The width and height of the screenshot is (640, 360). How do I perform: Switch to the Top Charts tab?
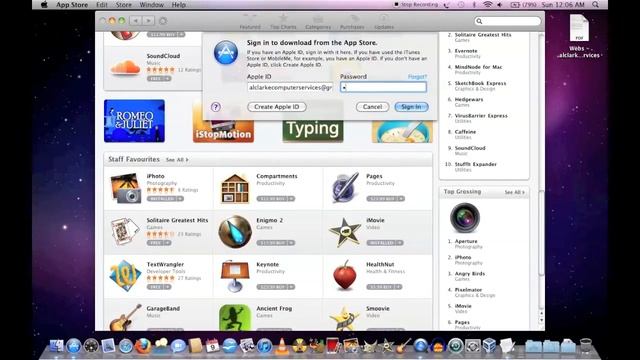283,22
